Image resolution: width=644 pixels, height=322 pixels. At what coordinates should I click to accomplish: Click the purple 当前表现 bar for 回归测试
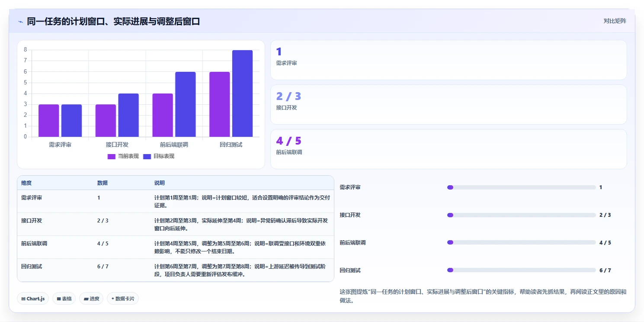pos(220,104)
